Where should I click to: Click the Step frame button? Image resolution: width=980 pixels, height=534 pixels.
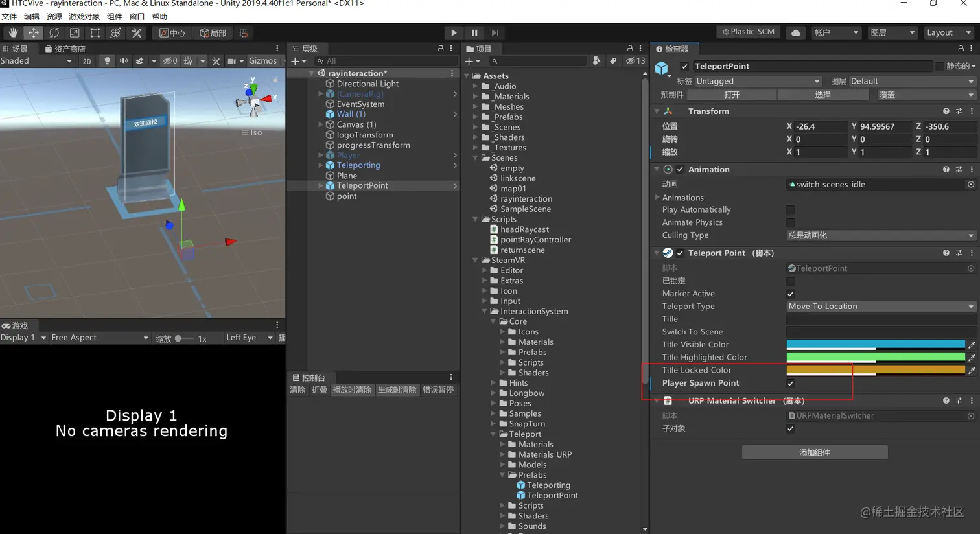(x=495, y=32)
